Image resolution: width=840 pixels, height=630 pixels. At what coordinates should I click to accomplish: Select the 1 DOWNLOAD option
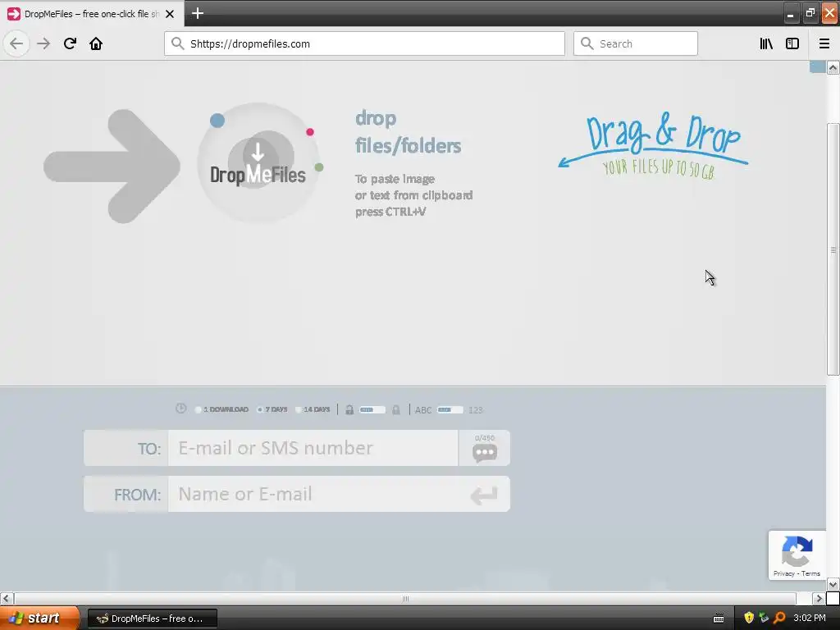221,409
